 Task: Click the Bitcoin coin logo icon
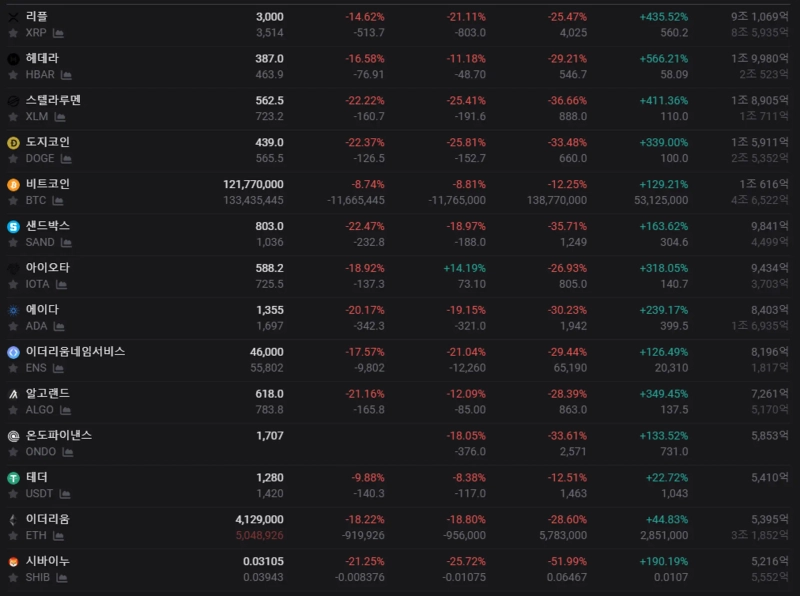[x=13, y=185]
